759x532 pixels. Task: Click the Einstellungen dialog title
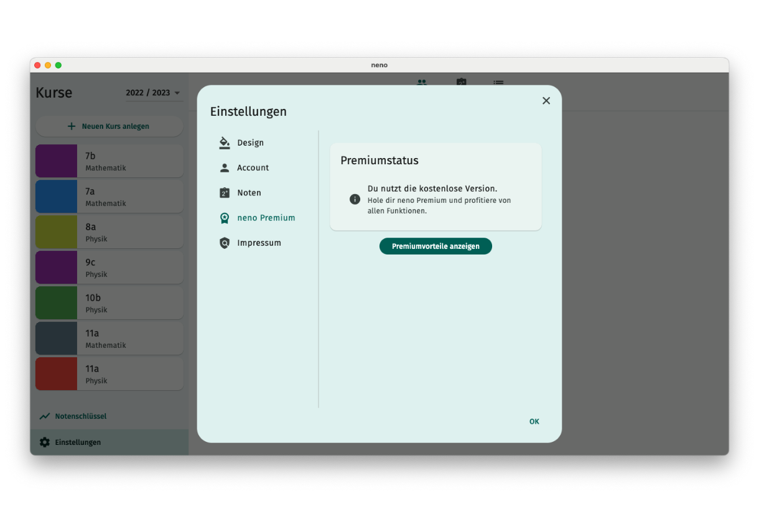pos(248,112)
